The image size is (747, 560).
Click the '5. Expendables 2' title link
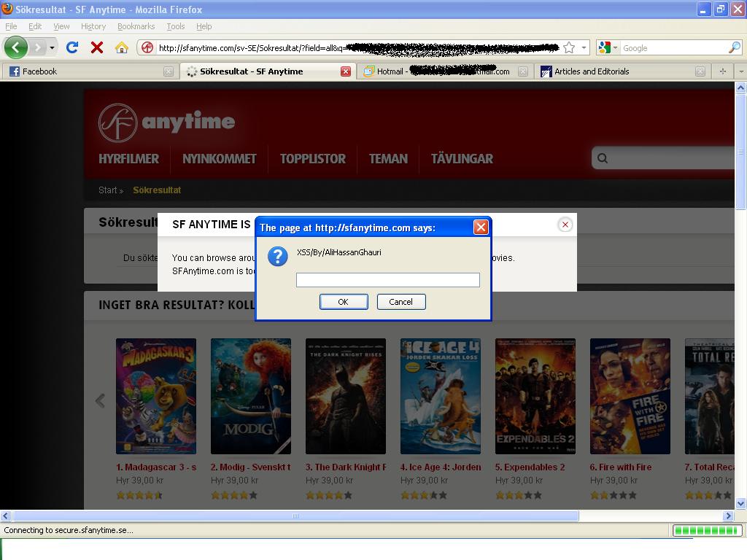pyautogui.click(x=530, y=467)
